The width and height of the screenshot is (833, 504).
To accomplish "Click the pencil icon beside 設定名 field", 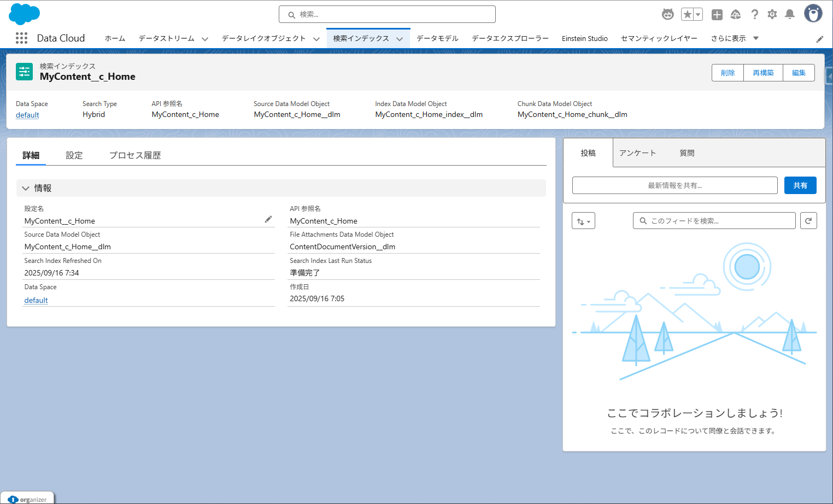I will [x=268, y=220].
